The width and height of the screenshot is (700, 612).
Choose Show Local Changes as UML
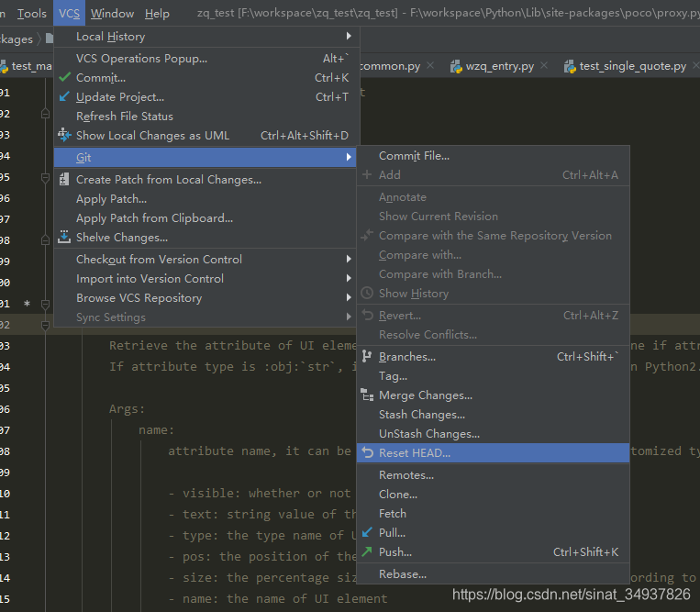pos(205,135)
